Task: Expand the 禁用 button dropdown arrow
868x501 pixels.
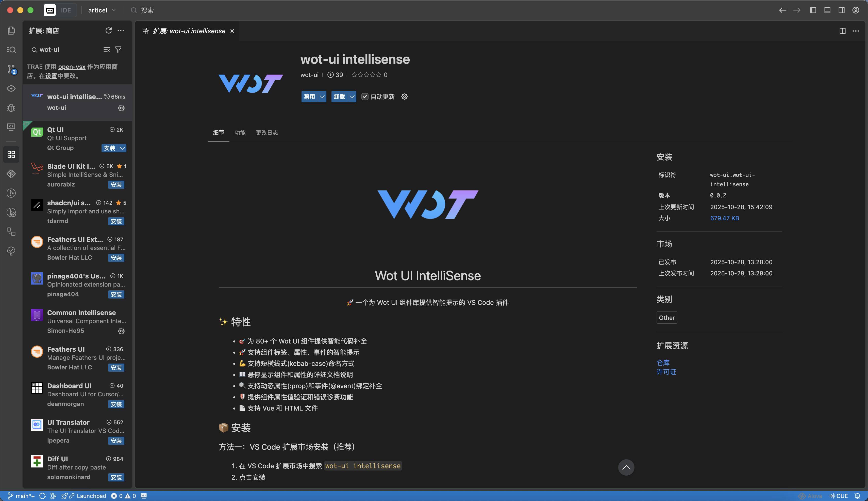Action: [322, 97]
